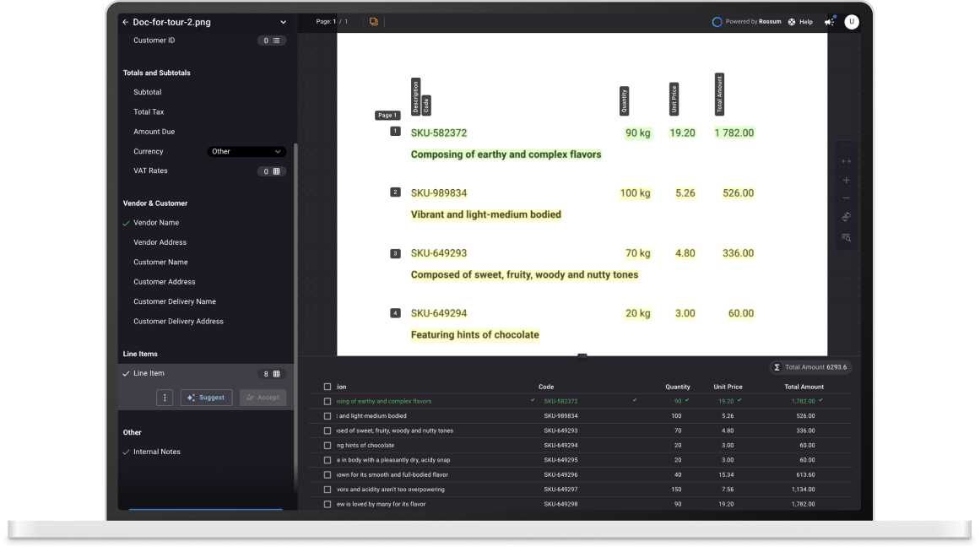Open the announcements megaphone icon

(x=829, y=22)
